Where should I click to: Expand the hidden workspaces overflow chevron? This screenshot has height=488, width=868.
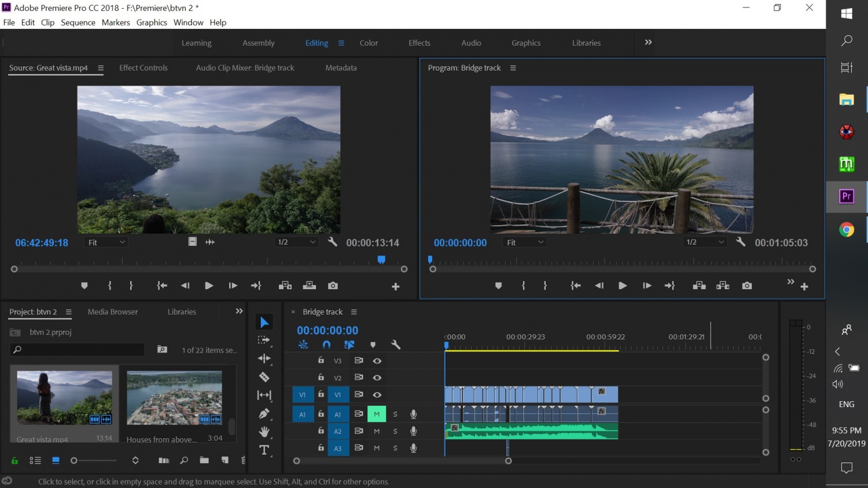point(648,42)
